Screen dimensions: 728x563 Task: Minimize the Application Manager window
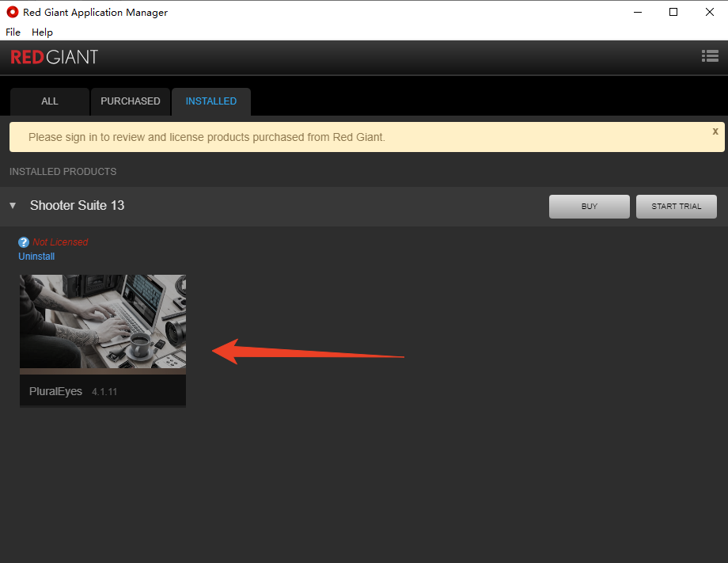(x=637, y=12)
